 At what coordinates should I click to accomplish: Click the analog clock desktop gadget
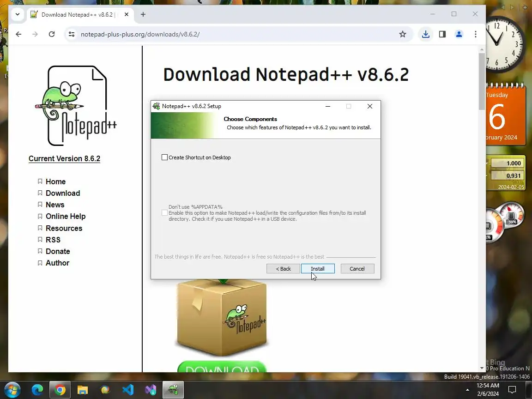pyautogui.click(x=506, y=44)
